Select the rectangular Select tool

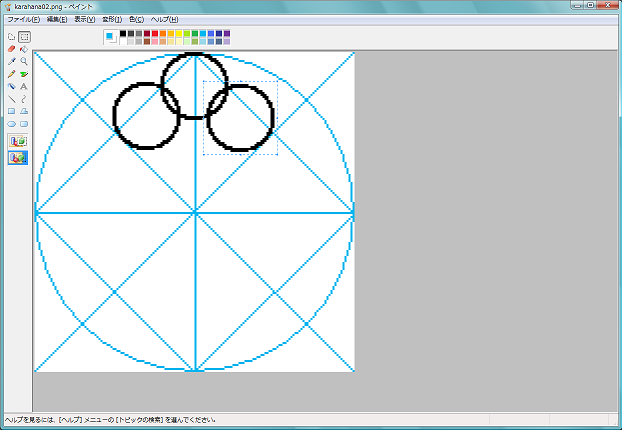24,37
